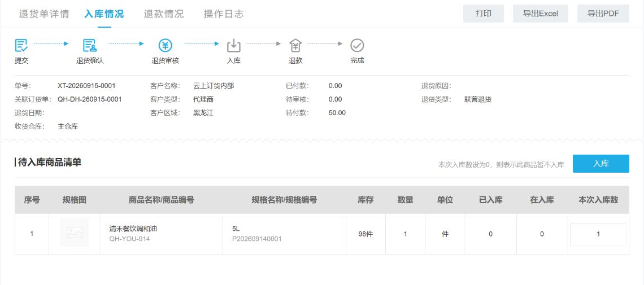Screen dimensions: 644x285
Task: Click the 打印 button
Action: click(x=484, y=14)
